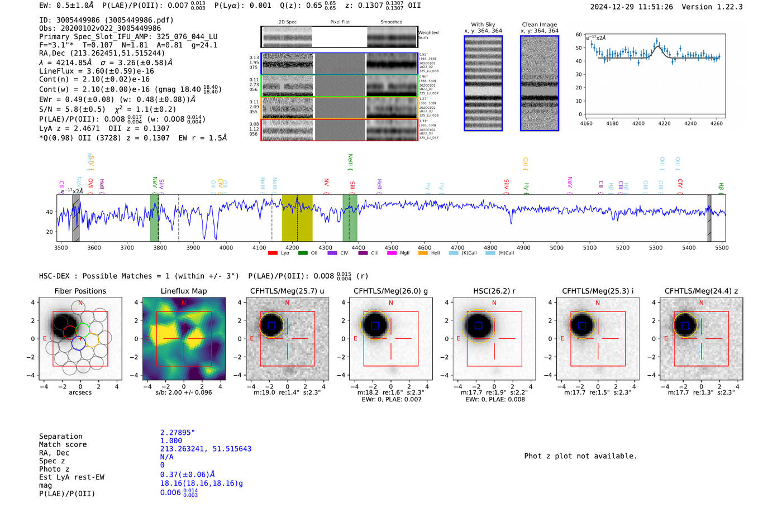Click the green fiber circle in Fiber Positions
Viewport: 782px width, 532px height.
coord(83,330)
